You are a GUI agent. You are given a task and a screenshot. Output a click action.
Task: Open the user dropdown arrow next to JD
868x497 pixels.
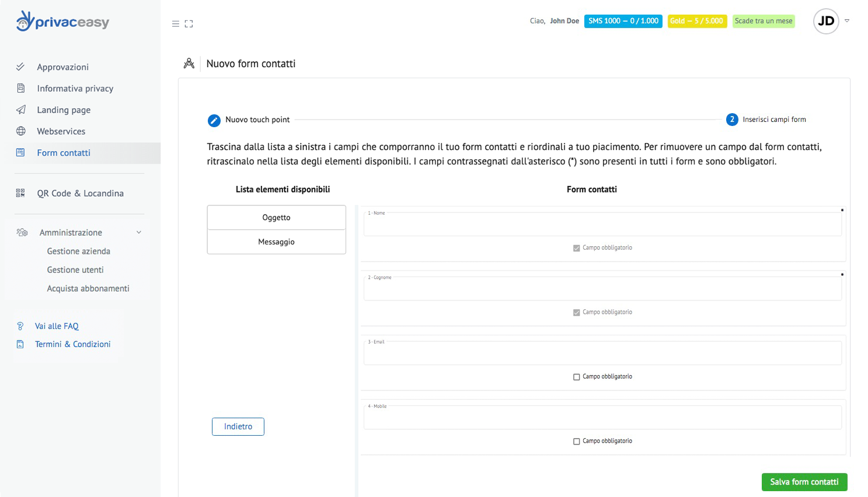pos(847,21)
